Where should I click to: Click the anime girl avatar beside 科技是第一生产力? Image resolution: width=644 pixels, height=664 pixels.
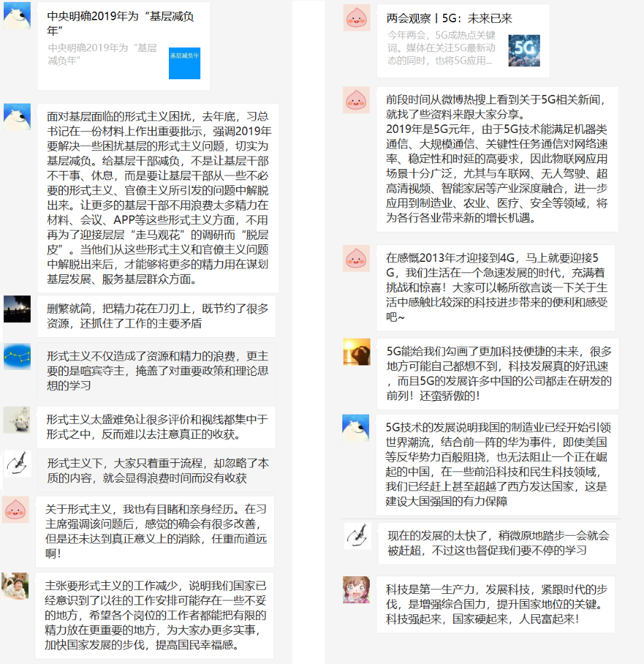[356, 589]
